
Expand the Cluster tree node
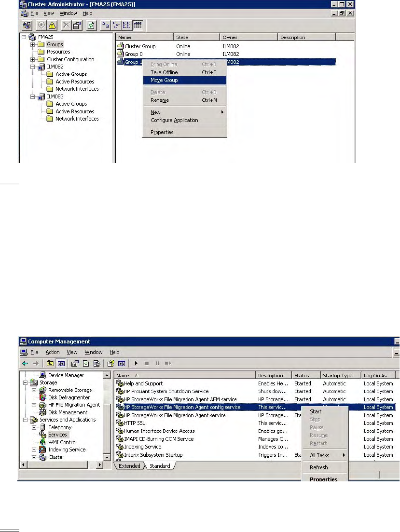pyautogui.click(x=34, y=457)
